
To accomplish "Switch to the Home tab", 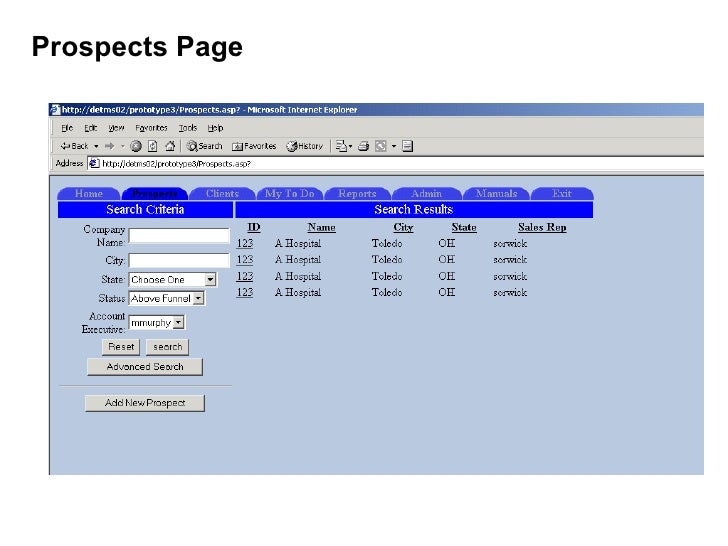I will click(x=89, y=194).
